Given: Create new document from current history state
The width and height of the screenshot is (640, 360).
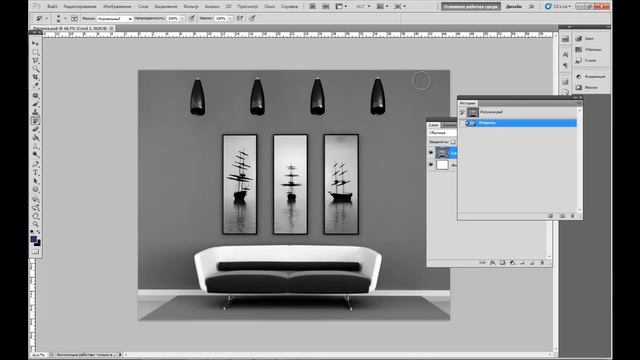Looking at the screenshot, I should pos(551,216).
